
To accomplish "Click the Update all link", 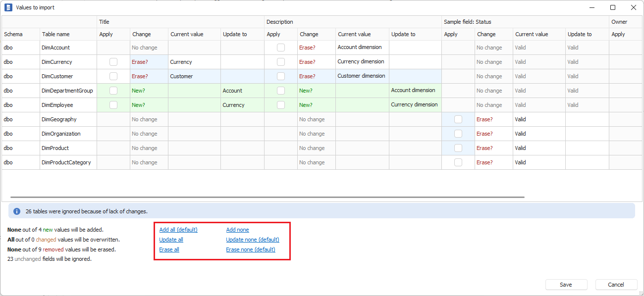I will coord(171,240).
